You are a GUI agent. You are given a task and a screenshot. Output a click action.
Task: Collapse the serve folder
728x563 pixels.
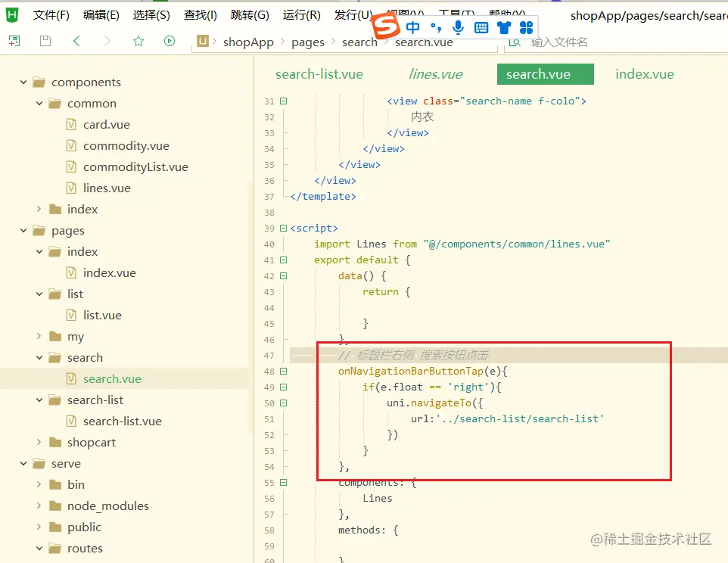(23, 463)
